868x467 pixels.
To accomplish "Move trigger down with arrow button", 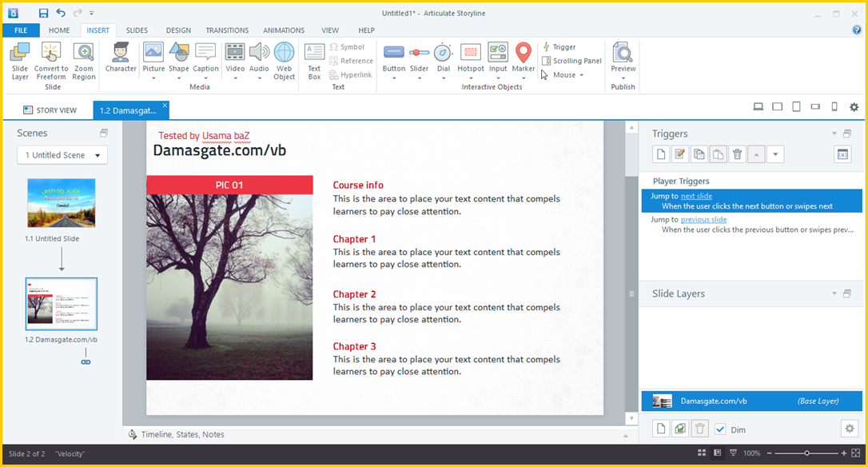I will 775,154.
